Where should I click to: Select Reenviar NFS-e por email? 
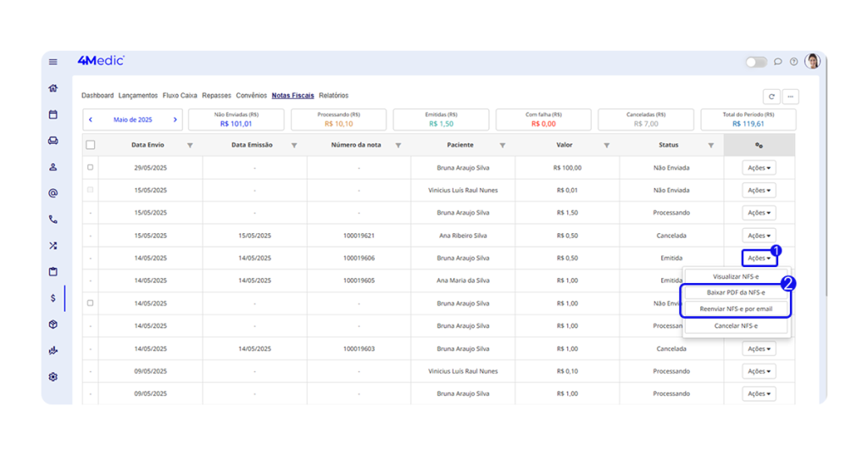pos(736,309)
